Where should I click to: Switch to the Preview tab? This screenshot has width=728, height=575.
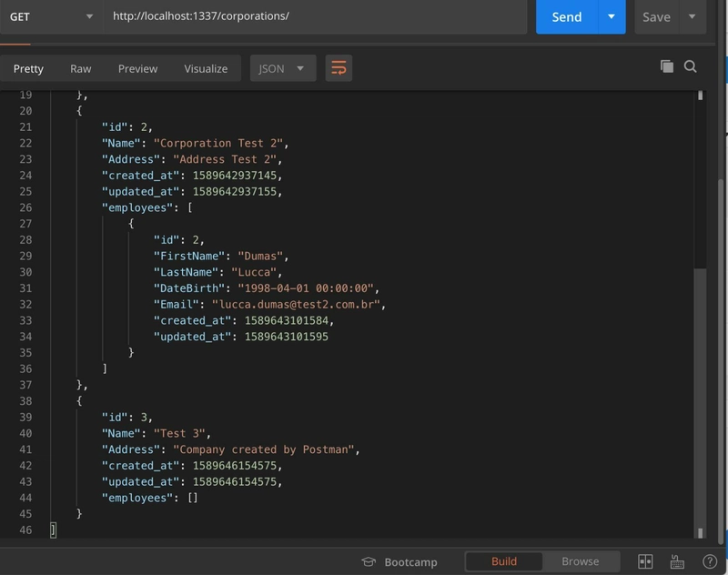pos(138,68)
